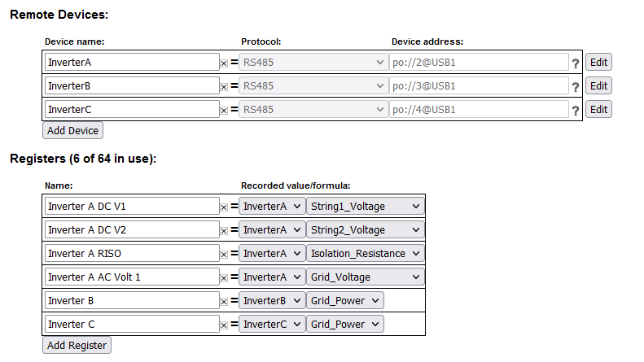Focus the Inverter A AC Volt 1 name field
Screen dimensions: 644x362
coord(132,277)
